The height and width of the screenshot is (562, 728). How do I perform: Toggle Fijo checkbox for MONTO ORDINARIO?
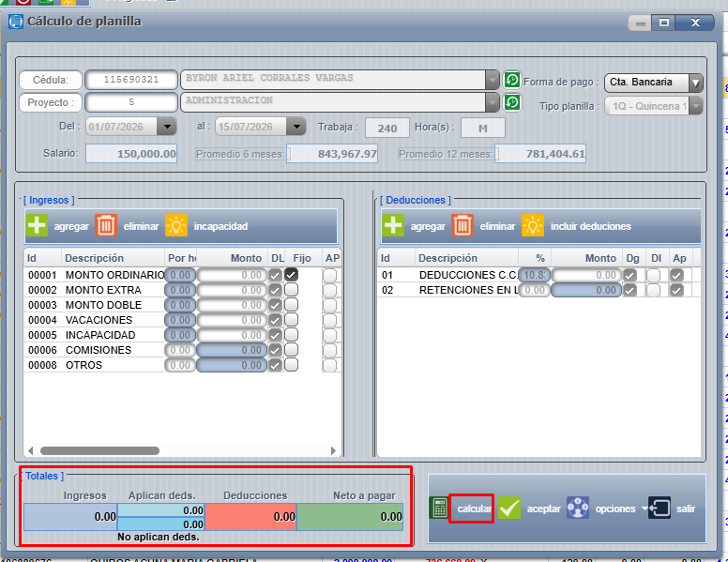point(292,275)
